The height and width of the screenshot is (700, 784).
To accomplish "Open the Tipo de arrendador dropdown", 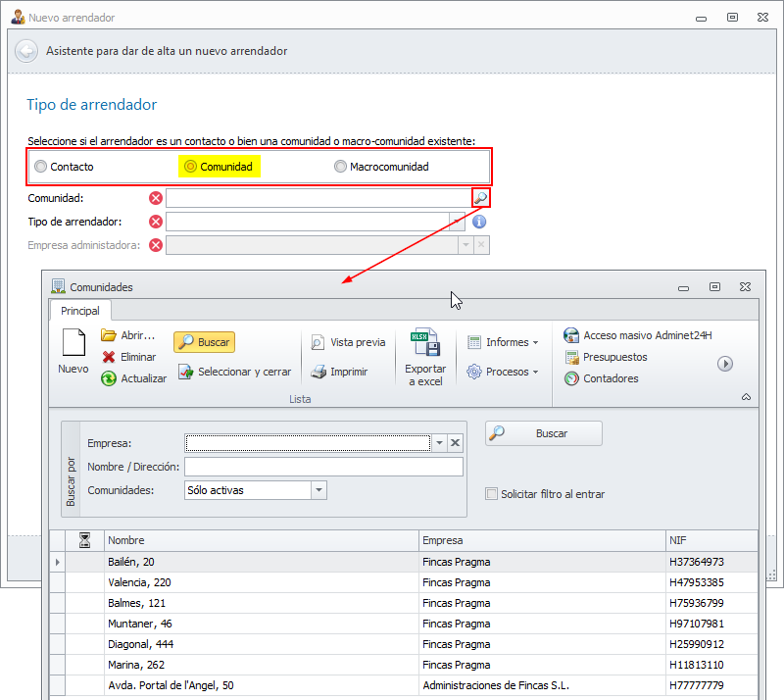I will point(457,222).
